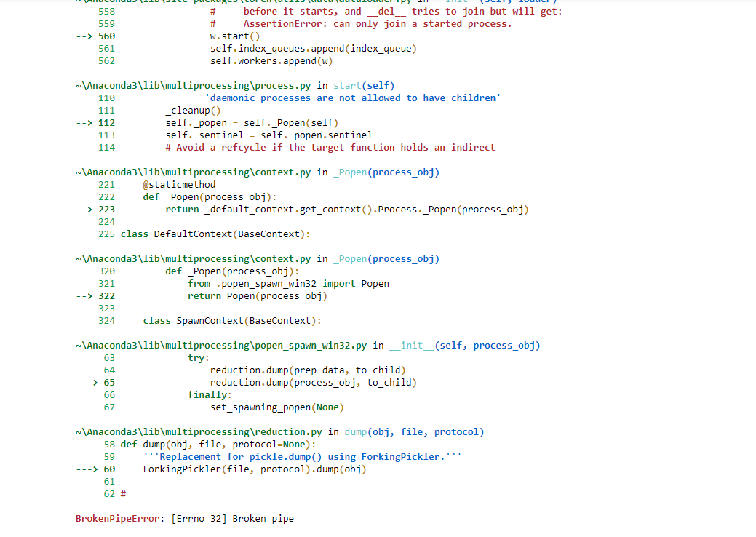This screenshot has width=756, height=537.
Task: Click the class SpawnContext(BaseContext) line
Action: tap(231, 321)
